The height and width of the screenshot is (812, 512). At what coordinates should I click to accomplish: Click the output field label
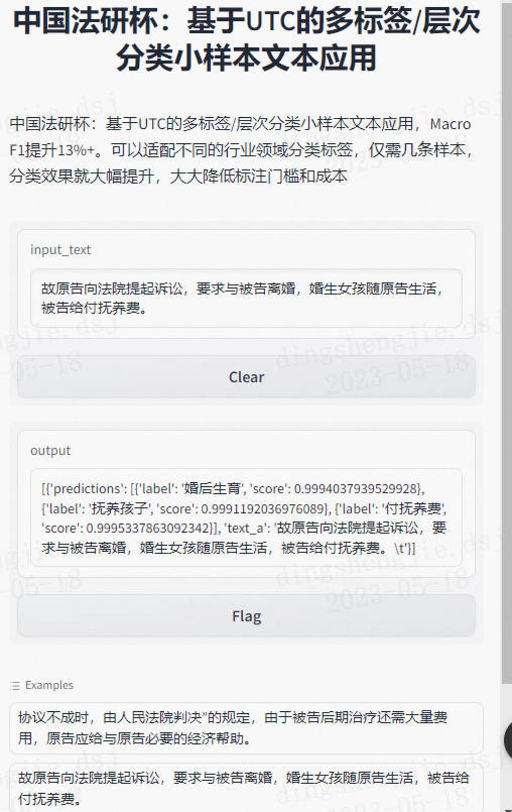pos(50,451)
